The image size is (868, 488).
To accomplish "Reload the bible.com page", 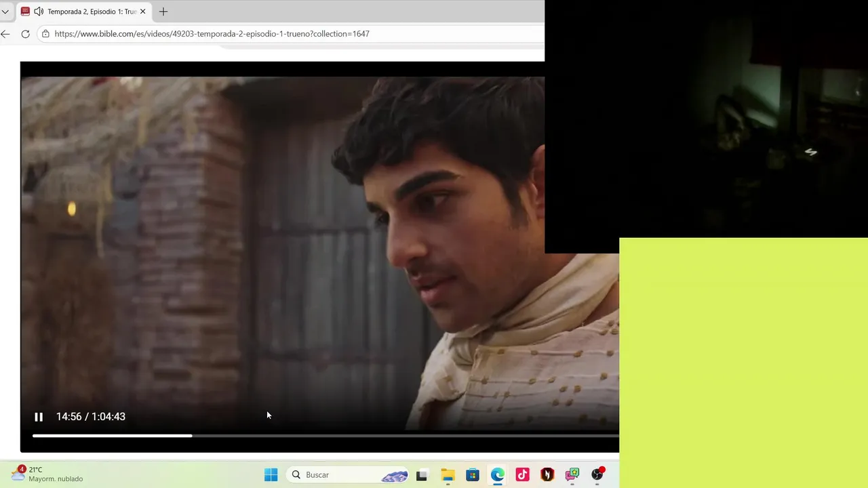I will pyautogui.click(x=25, y=34).
